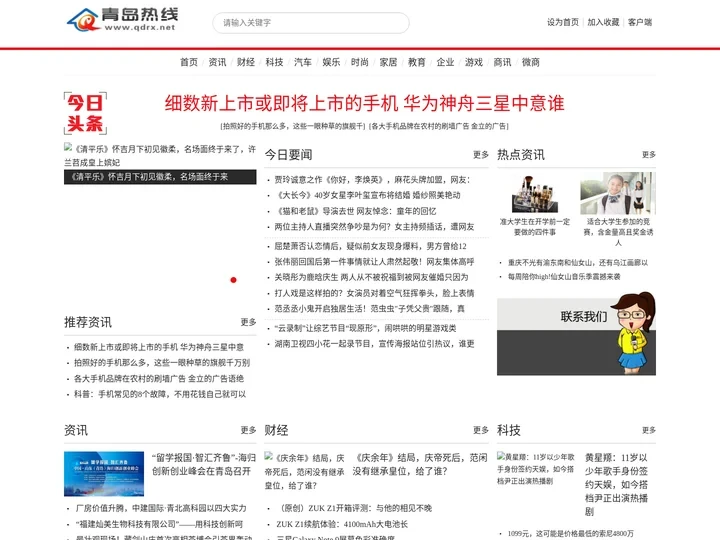Click 更多 next to 今日要闻
This screenshot has width=720, height=540.
(481, 155)
